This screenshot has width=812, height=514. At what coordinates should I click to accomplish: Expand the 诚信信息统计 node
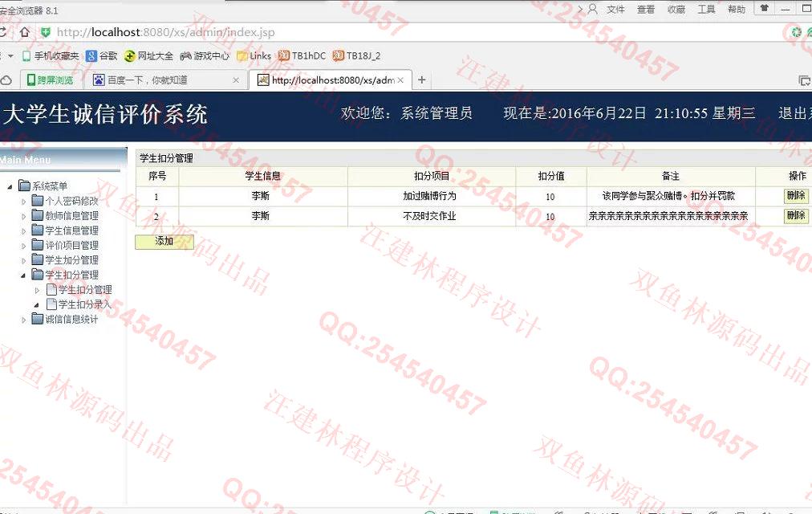[23, 320]
